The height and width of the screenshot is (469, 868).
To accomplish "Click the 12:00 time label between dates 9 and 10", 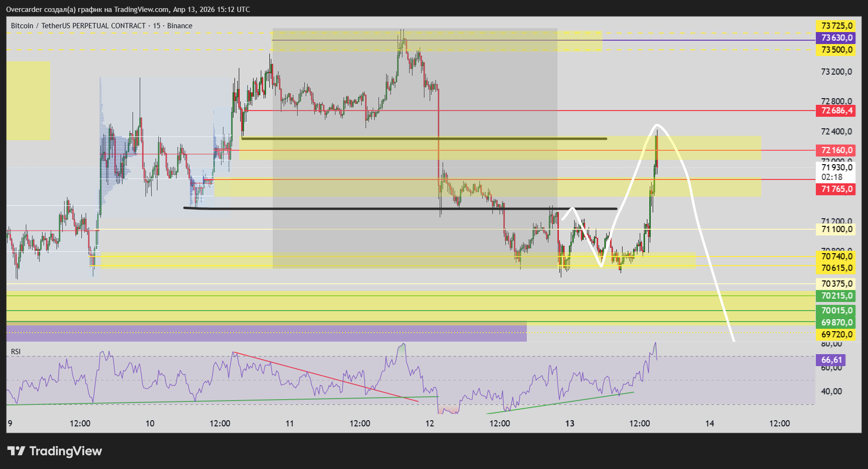I will coord(80,424).
